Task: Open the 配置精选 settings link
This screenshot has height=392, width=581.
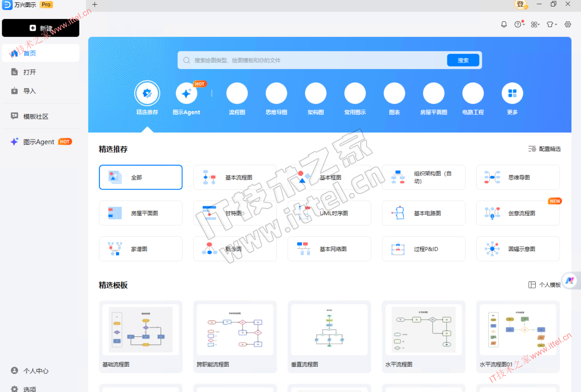Action: (x=545, y=149)
